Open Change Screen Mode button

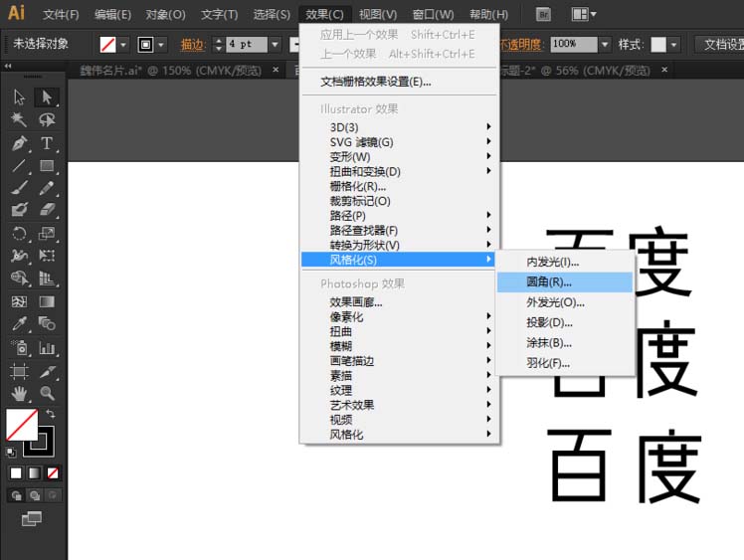tap(32, 518)
